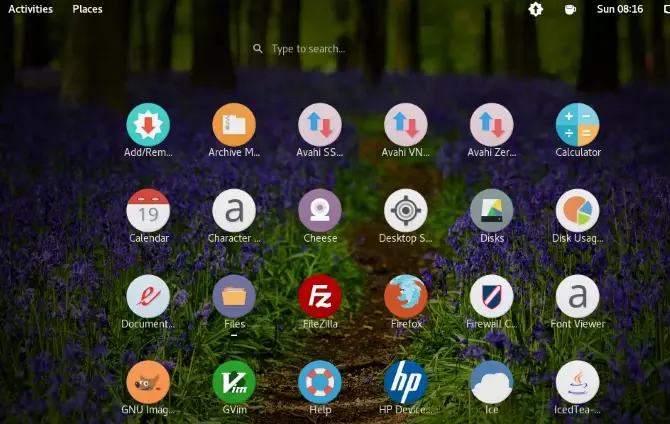This screenshot has width=670, height=424.
Task: Open the Ice app
Action: pyautogui.click(x=491, y=382)
